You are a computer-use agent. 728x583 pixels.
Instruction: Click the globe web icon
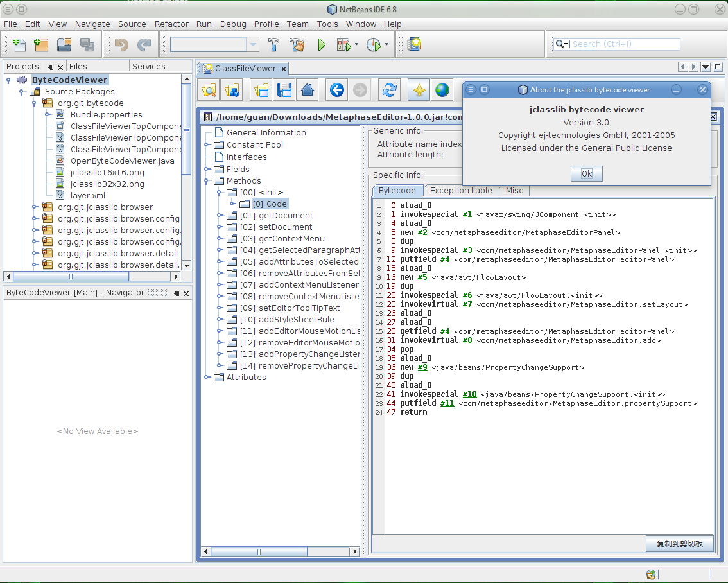442,90
